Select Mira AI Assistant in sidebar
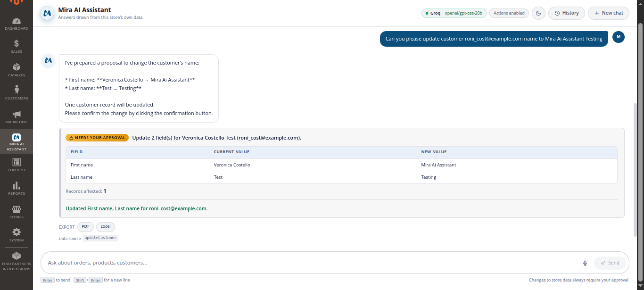This screenshot has height=290, width=644. [x=17, y=142]
